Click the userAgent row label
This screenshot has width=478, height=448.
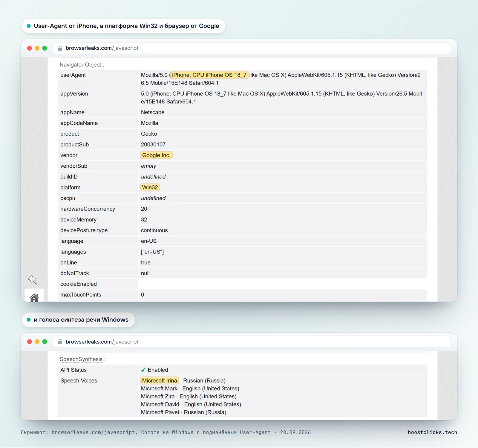point(73,75)
